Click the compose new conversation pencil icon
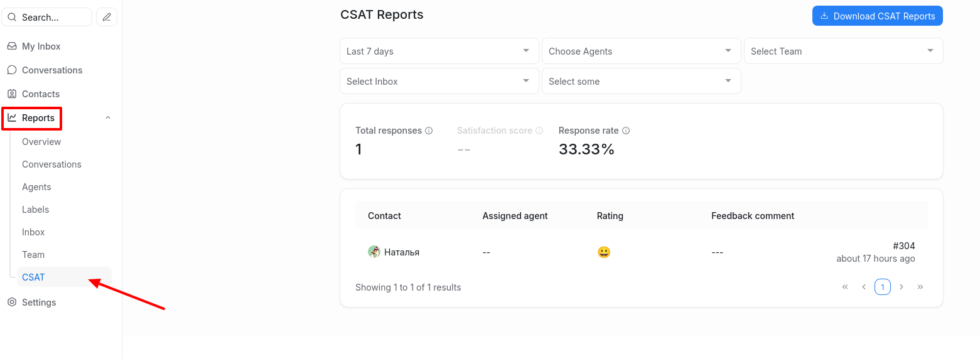This screenshot has height=359, width=980. tap(107, 17)
